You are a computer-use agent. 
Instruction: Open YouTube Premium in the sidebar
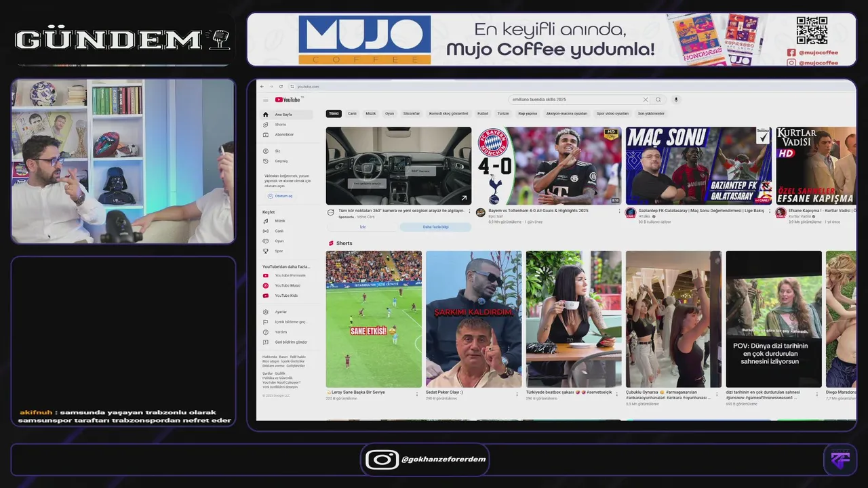coord(288,276)
